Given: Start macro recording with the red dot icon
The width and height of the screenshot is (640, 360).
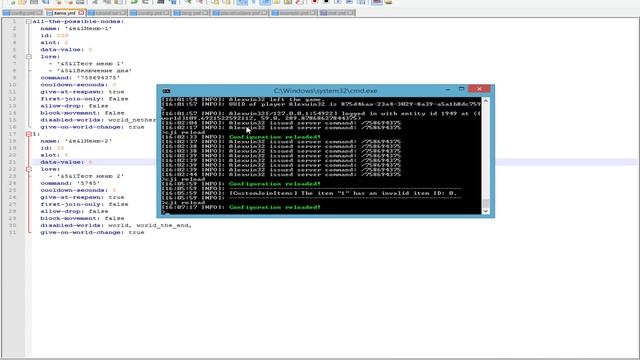Looking at the screenshot, I should click(x=314, y=2).
